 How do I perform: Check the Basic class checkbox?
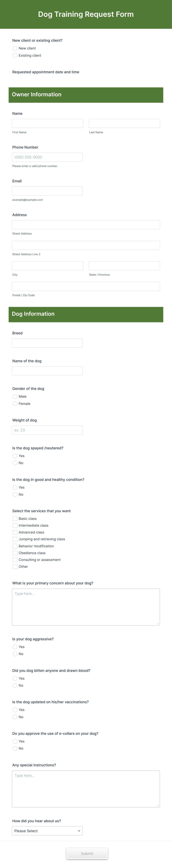coord(15,519)
